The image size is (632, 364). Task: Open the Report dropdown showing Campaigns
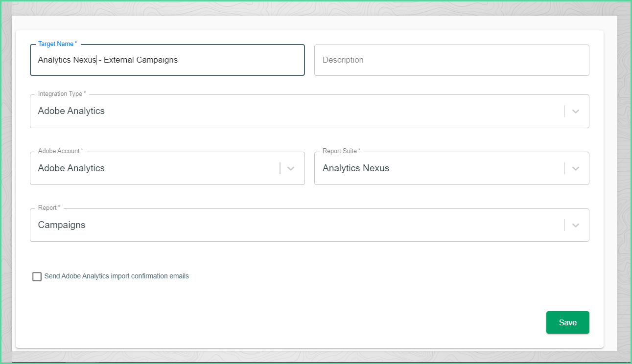(309, 225)
